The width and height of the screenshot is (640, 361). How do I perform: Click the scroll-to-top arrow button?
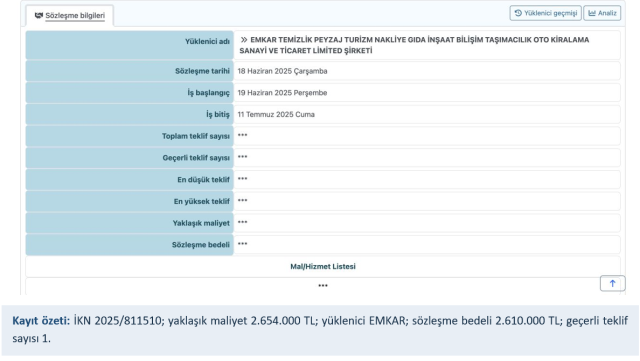[x=612, y=283]
